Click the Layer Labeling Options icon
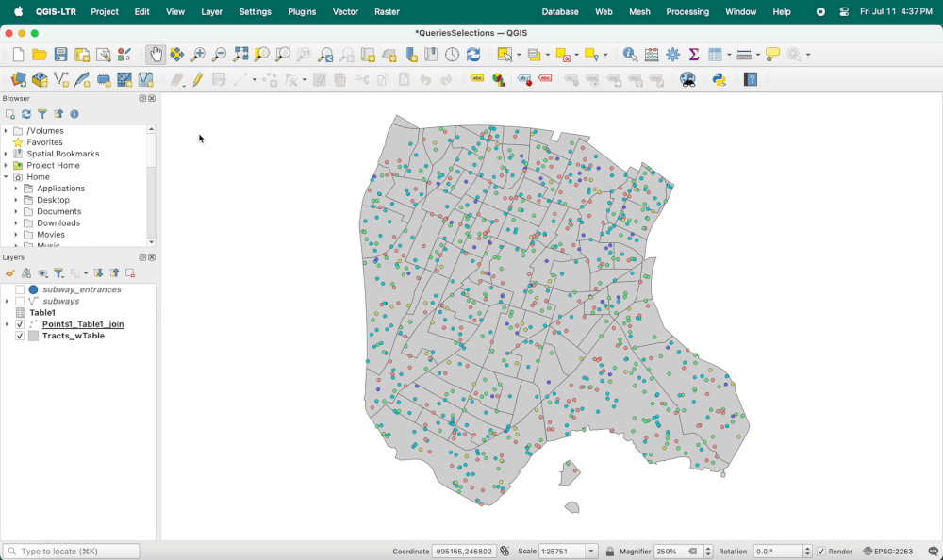Image resolution: width=943 pixels, height=560 pixels. point(477,79)
